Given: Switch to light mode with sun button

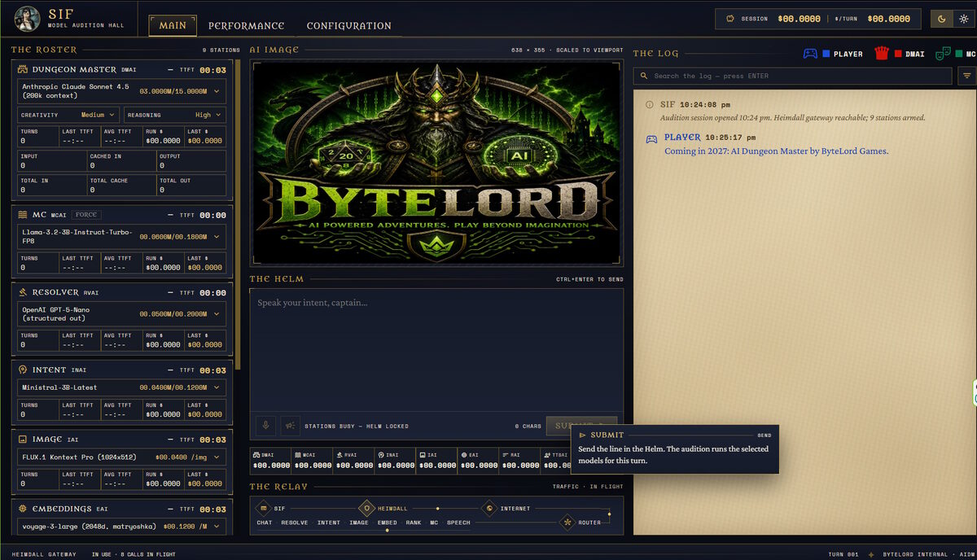Looking at the screenshot, I should [964, 19].
